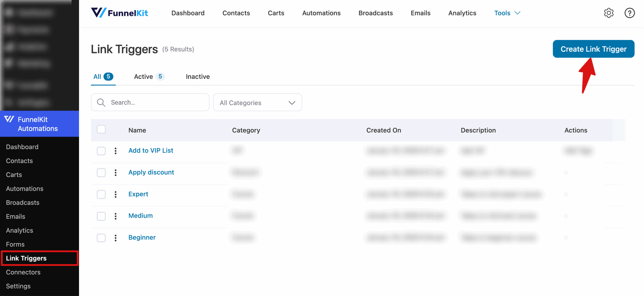Check the Beginner row checkbox

click(x=101, y=238)
